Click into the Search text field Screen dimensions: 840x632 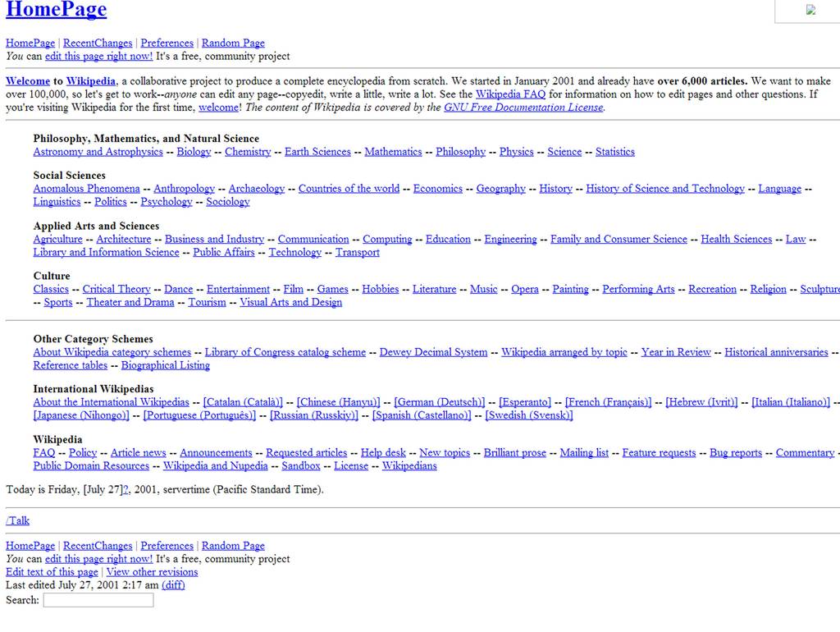point(98,601)
